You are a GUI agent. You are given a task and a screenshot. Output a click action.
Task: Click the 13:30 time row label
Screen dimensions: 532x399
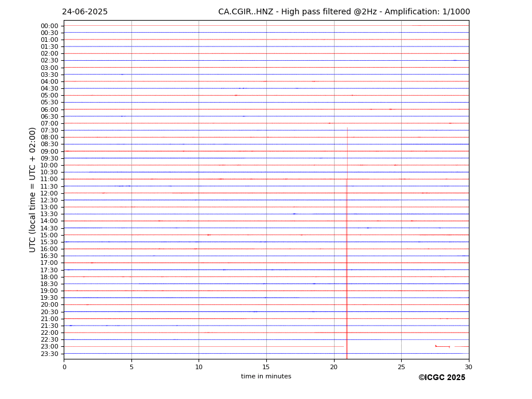(49, 214)
